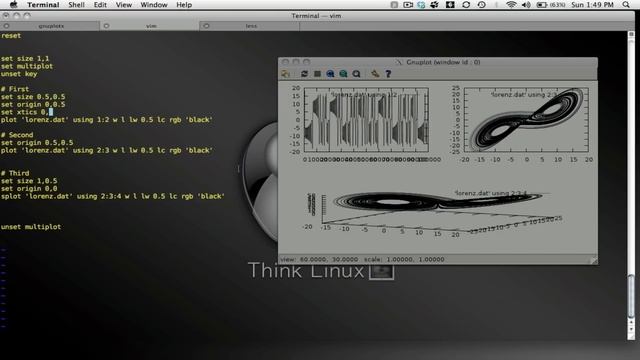The image size is (640, 360).
Task: Click the 'set size 1,1' line in vim
Action: (24, 58)
